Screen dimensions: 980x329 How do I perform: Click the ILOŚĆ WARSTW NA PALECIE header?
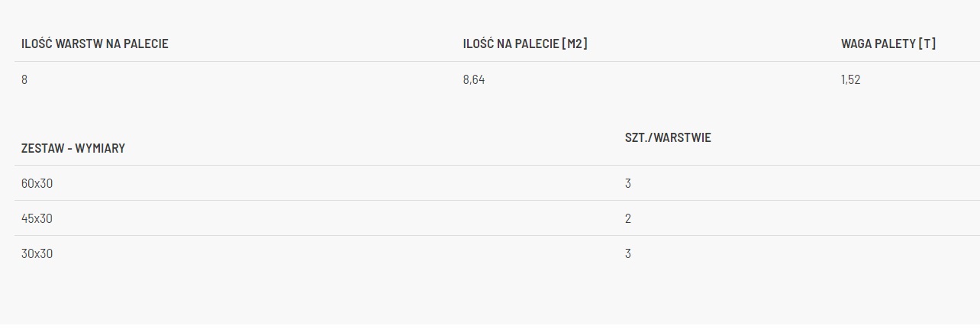click(95, 44)
